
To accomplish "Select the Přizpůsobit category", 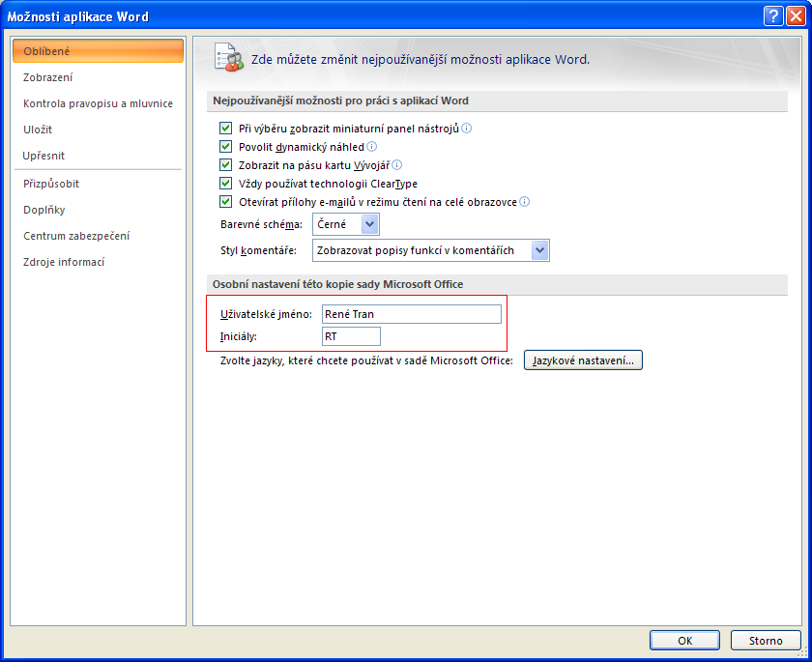I will pyautogui.click(x=98, y=184).
